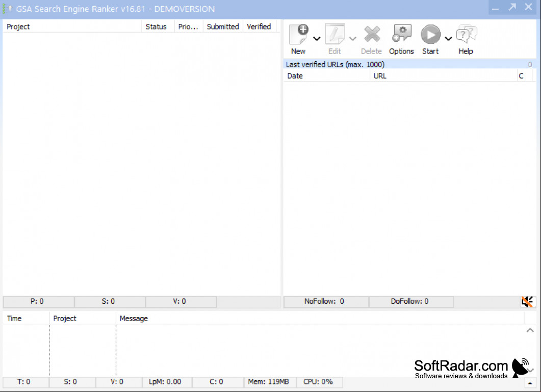Screen dimensions: 541x392
Task: Click the 'P: 0' status panel
Action: [x=39, y=302]
